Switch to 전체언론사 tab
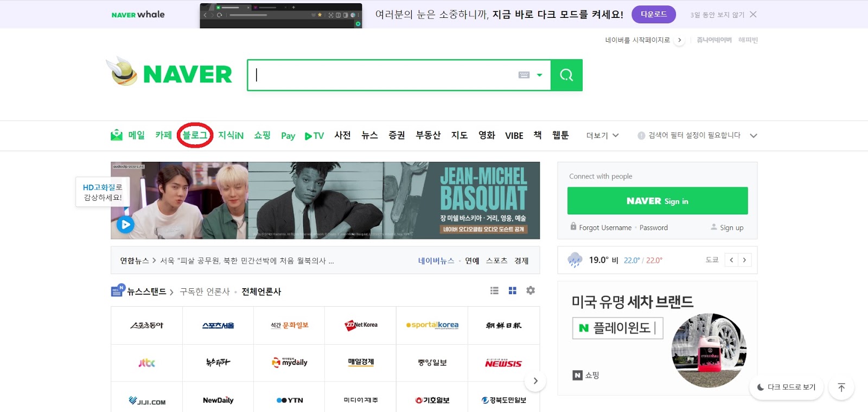868x412 pixels. (x=261, y=291)
